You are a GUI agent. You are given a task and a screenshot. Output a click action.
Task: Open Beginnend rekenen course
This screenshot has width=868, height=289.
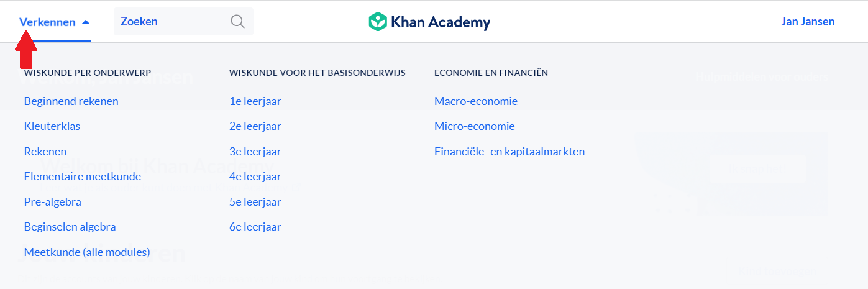pyautogui.click(x=71, y=101)
